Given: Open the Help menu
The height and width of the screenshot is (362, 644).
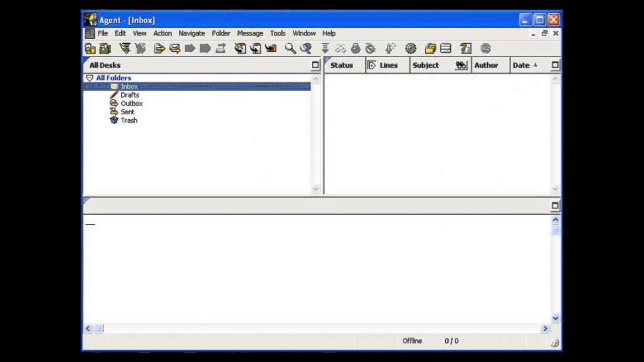Looking at the screenshot, I should click(329, 33).
